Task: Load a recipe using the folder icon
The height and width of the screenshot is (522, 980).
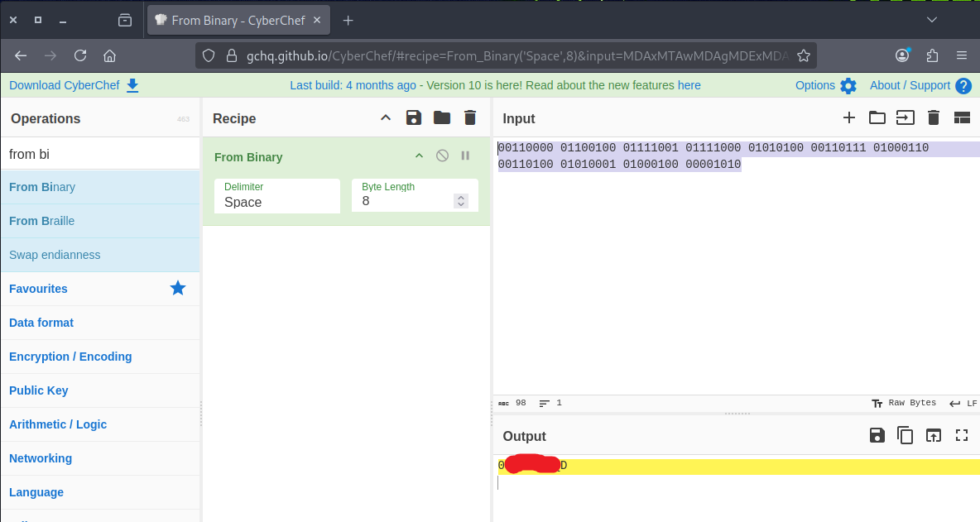Action: (x=442, y=118)
